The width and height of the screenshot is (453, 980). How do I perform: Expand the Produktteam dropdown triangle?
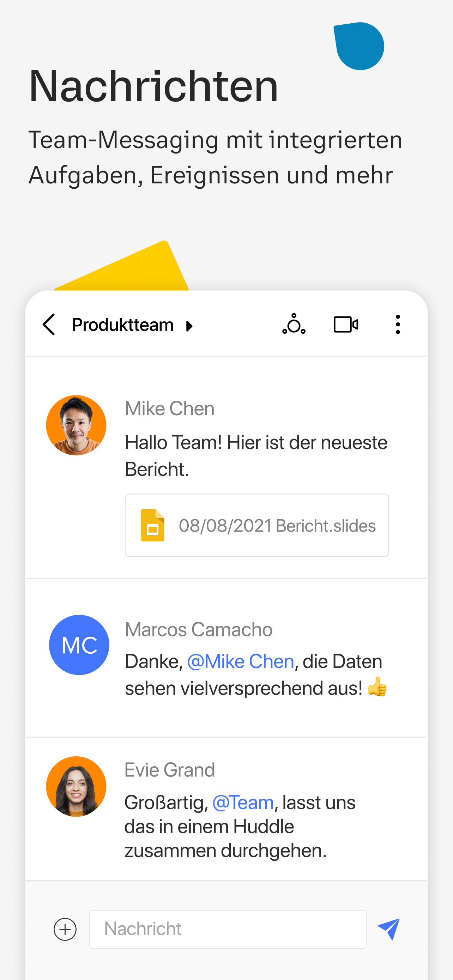coord(189,326)
